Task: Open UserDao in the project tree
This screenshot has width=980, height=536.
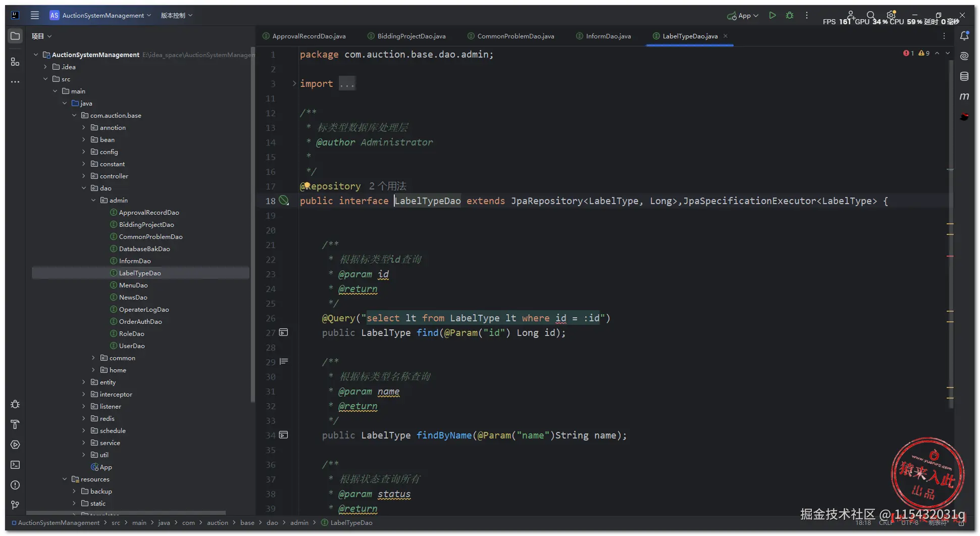Action: pos(132,346)
